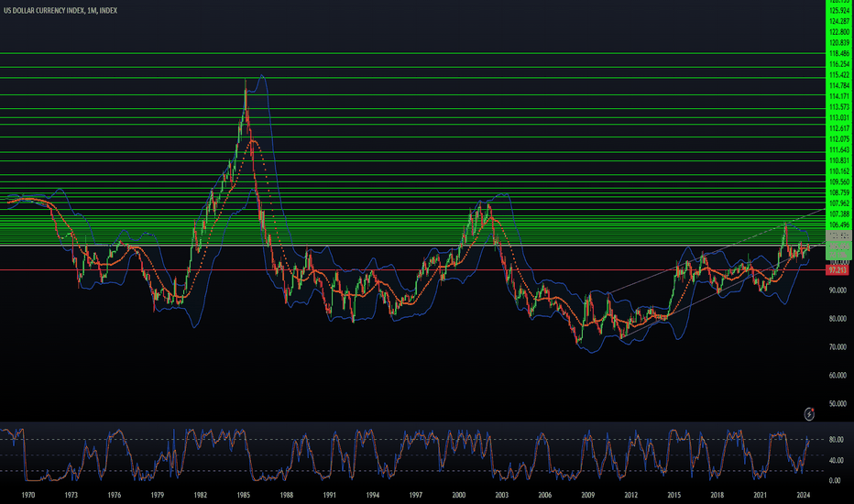
Task: Click the 1991 label on time axis
Action: (330, 495)
